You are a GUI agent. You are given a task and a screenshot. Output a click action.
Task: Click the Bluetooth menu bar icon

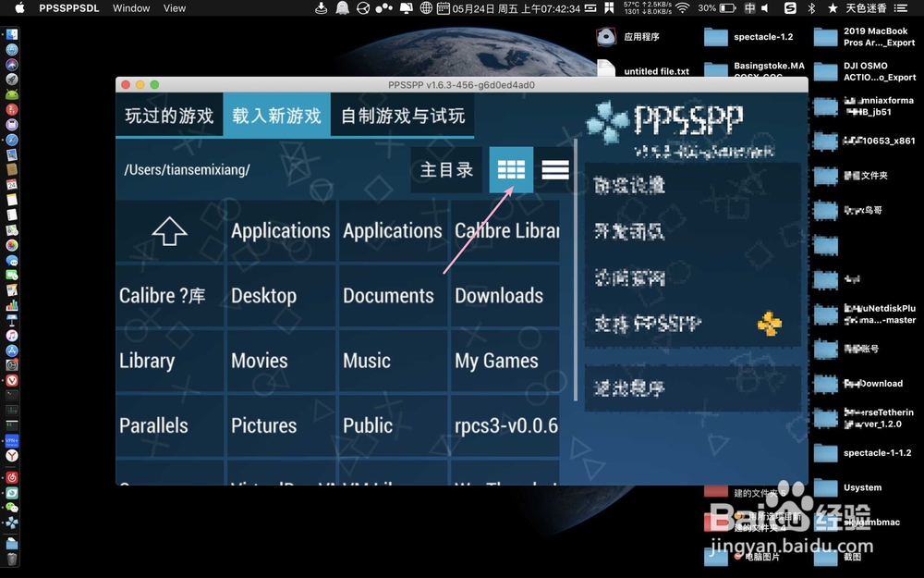[x=811, y=7]
